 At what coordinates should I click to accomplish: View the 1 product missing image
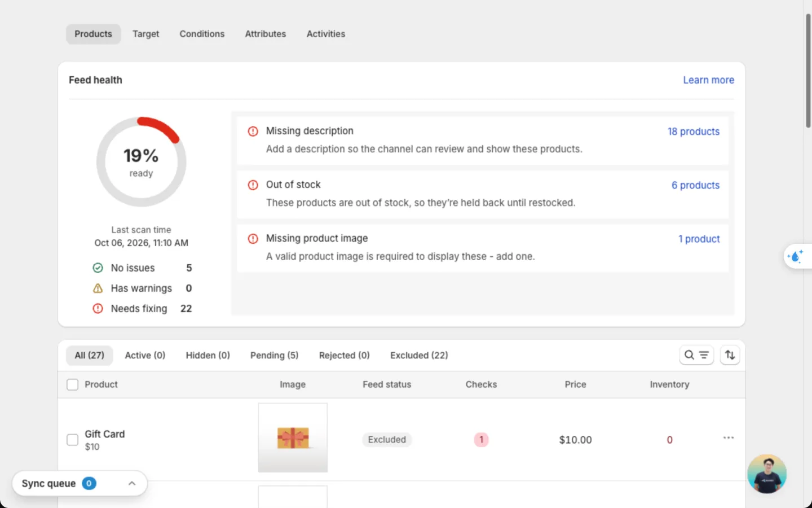(699, 239)
